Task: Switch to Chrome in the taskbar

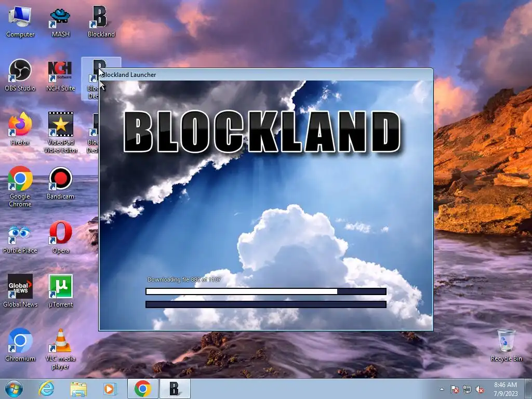Action: pyautogui.click(x=142, y=389)
